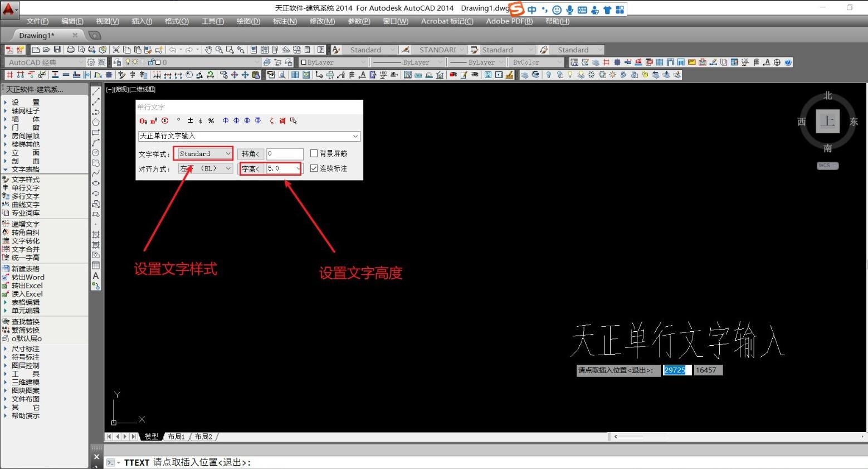
Task: Click 多行文字 in the sidebar
Action: pyautogui.click(x=26, y=196)
